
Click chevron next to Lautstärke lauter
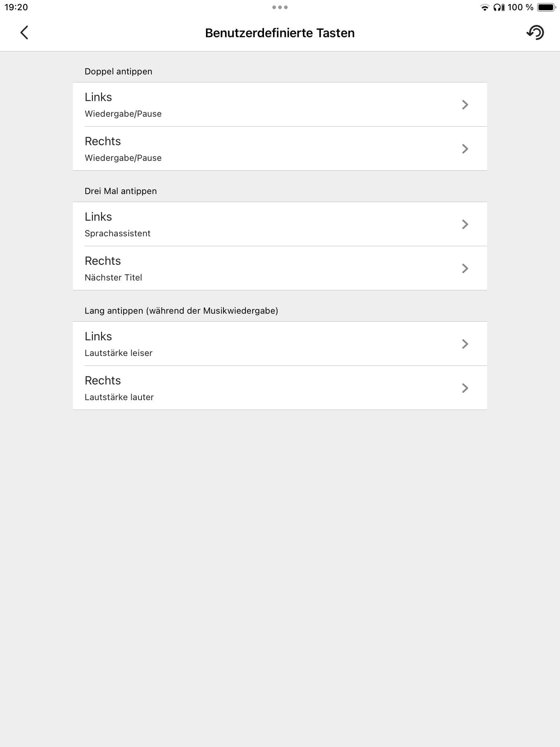(465, 388)
